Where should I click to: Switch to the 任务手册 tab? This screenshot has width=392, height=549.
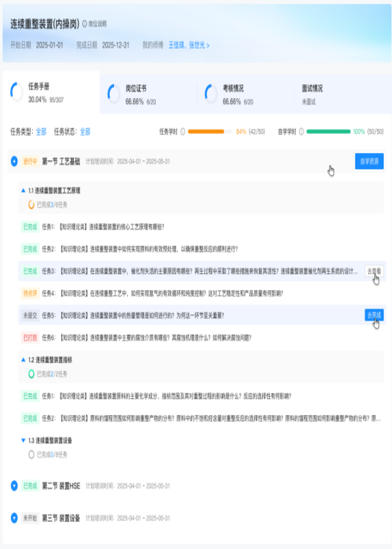coord(51,93)
